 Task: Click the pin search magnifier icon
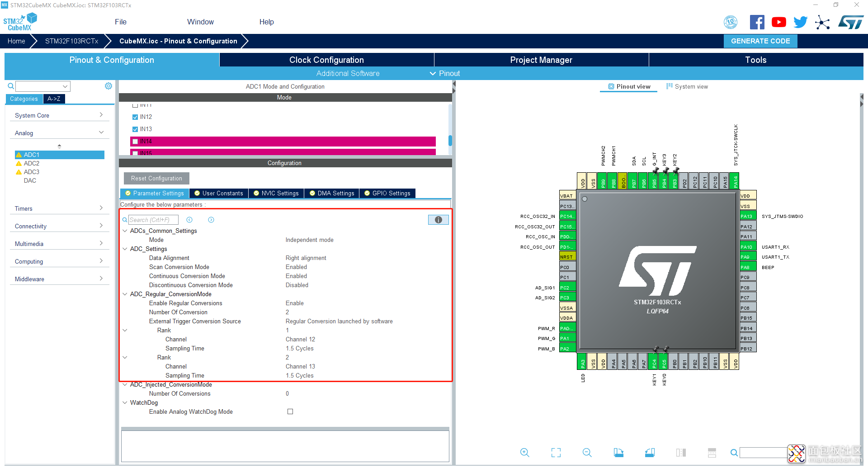point(734,452)
